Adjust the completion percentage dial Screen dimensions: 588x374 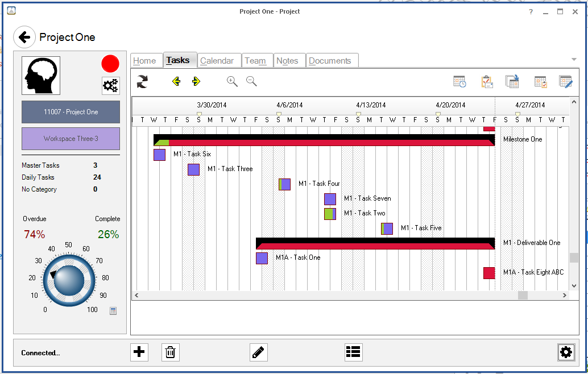(x=68, y=280)
